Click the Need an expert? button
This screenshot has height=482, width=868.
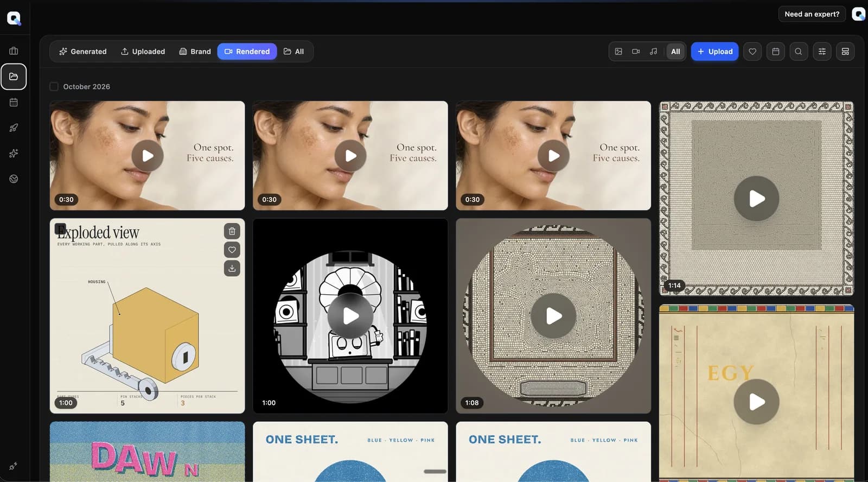(812, 14)
